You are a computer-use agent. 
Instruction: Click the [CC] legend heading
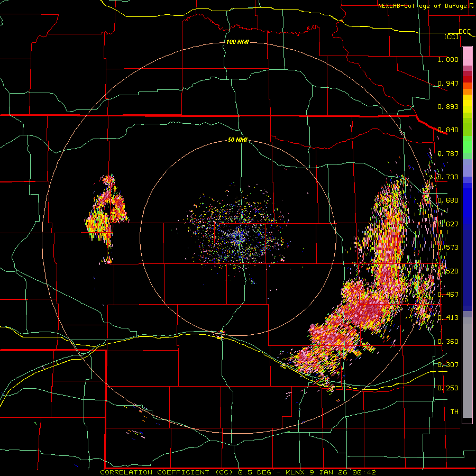pos(452,36)
